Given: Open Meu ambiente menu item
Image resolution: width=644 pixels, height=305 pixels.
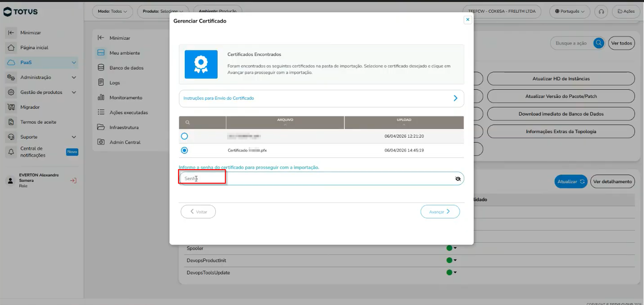Looking at the screenshot, I should tap(124, 53).
